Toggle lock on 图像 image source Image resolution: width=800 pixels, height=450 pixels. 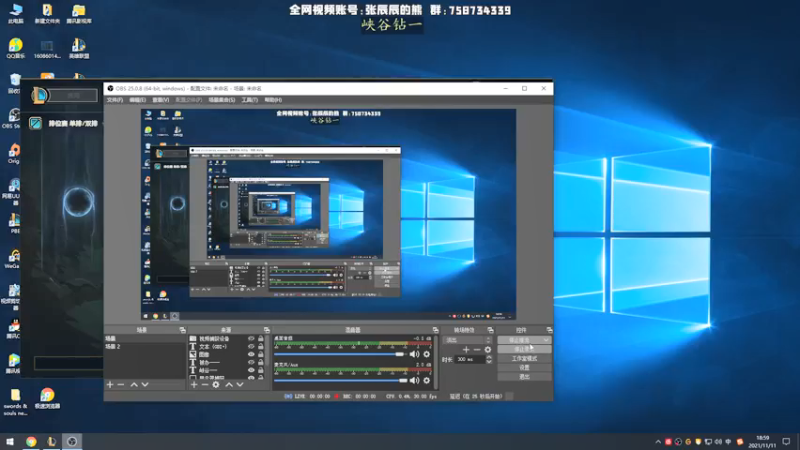(x=261, y=354)
